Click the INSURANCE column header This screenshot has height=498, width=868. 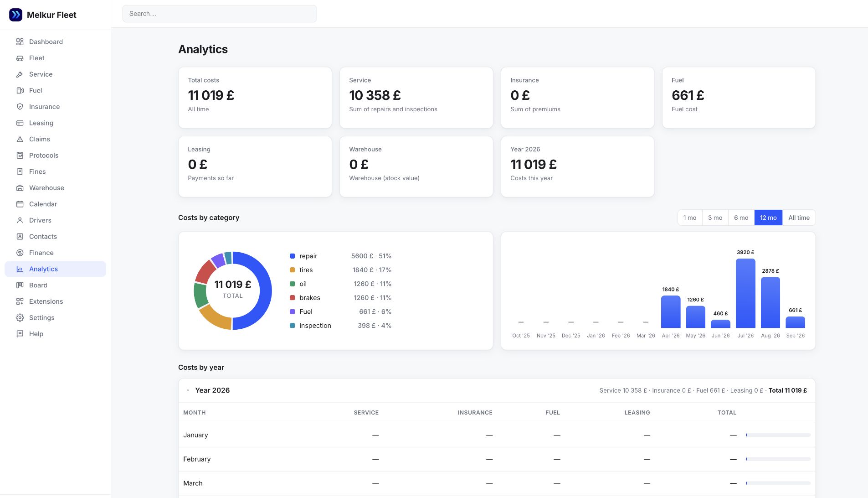pyautogui.click(x=475, y=413)
